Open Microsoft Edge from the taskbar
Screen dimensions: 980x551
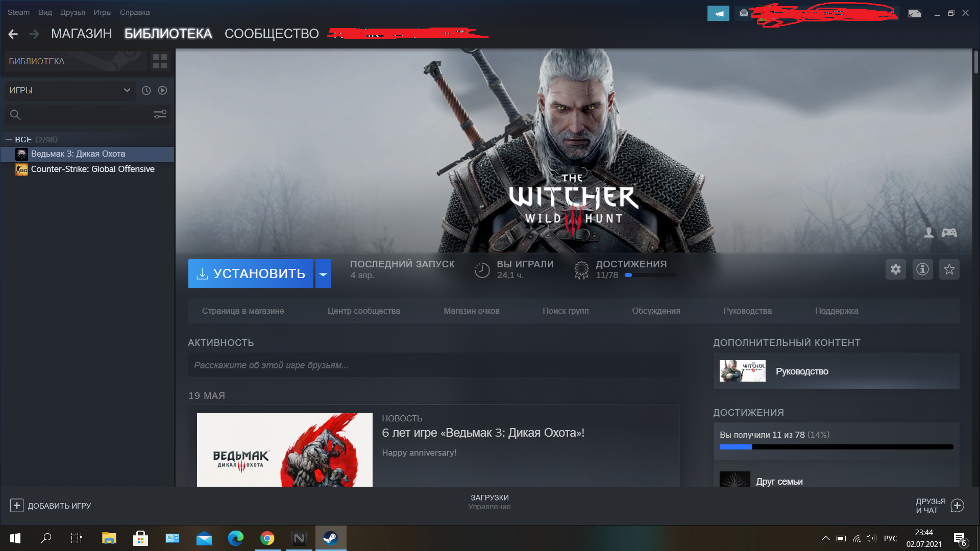[x=235, y=538]
